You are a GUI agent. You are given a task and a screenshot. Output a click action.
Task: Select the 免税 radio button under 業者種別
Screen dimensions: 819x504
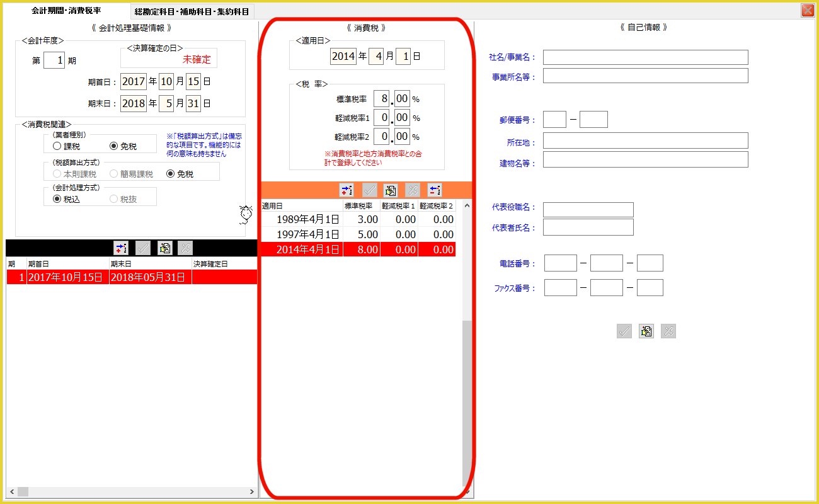click(114, 146)
